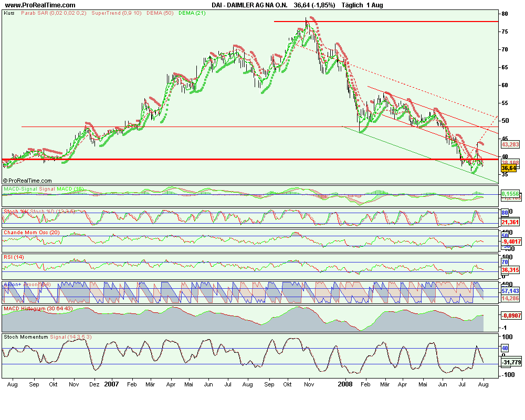Click the DEMA (50) legend entry
This screenshot has width=525, height=420.
[160, 13]
